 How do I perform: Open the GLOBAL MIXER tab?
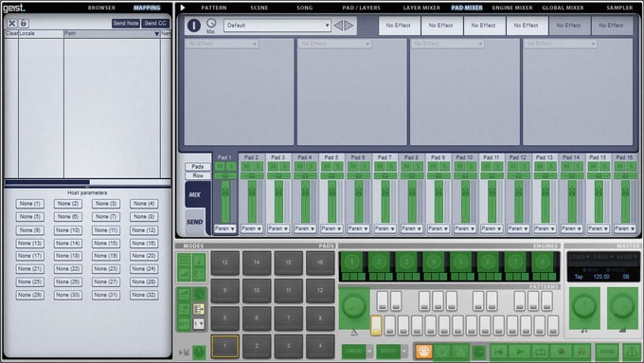pyautogui.click(x=563, y=8)
